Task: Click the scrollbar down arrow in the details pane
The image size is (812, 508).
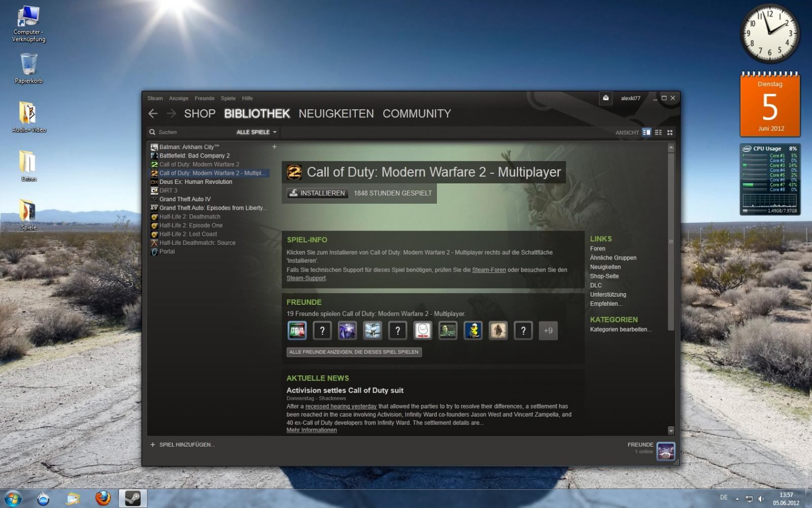Action: (x=671, y=430)
